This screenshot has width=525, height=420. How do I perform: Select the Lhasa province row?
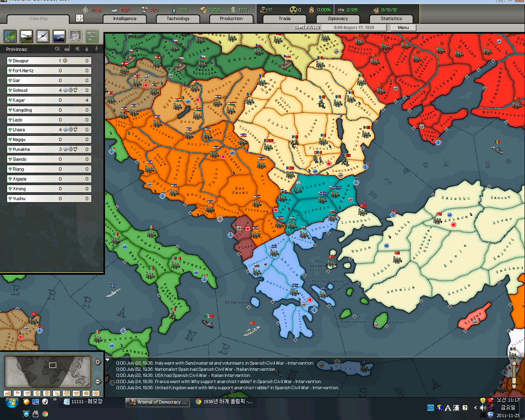[x=49, y=130]
